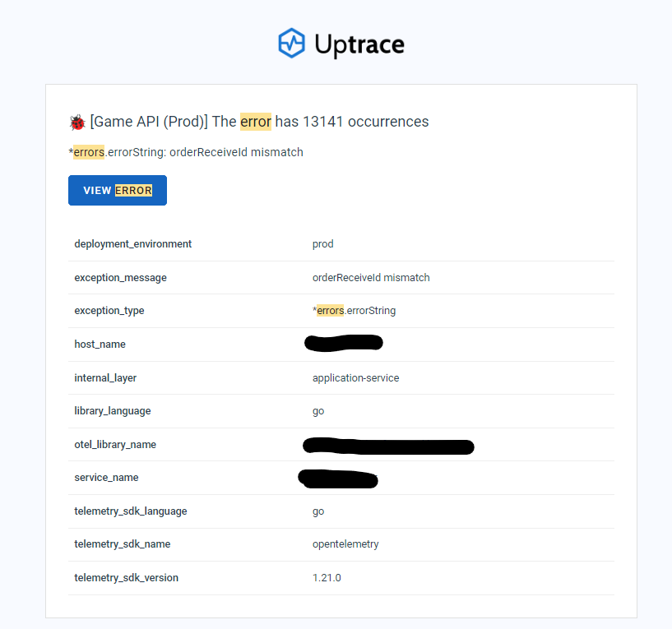This screenshot has height=629, width=672.
Task: Select the version value '1.21.0'
Action: tap(327, 578)
